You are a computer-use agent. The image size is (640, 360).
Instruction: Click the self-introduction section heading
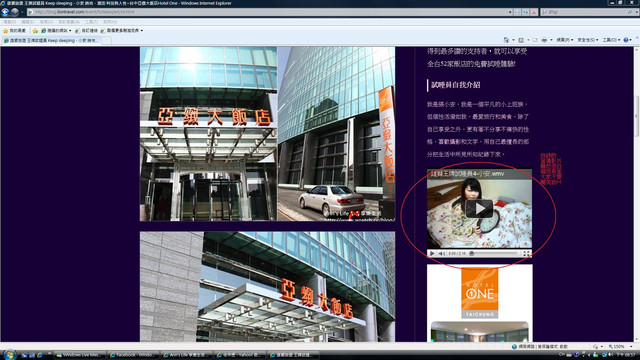click(x=456, y=85)
